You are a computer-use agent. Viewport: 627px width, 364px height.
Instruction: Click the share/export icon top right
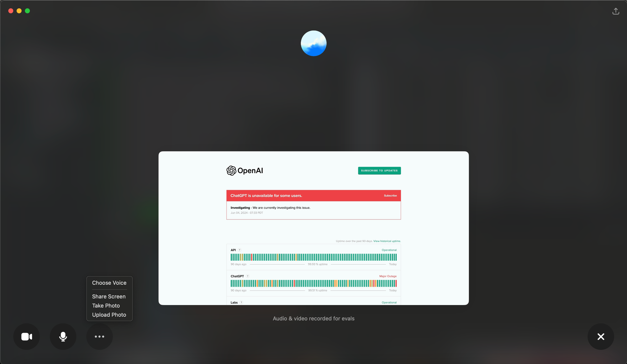tap(616, 11)
